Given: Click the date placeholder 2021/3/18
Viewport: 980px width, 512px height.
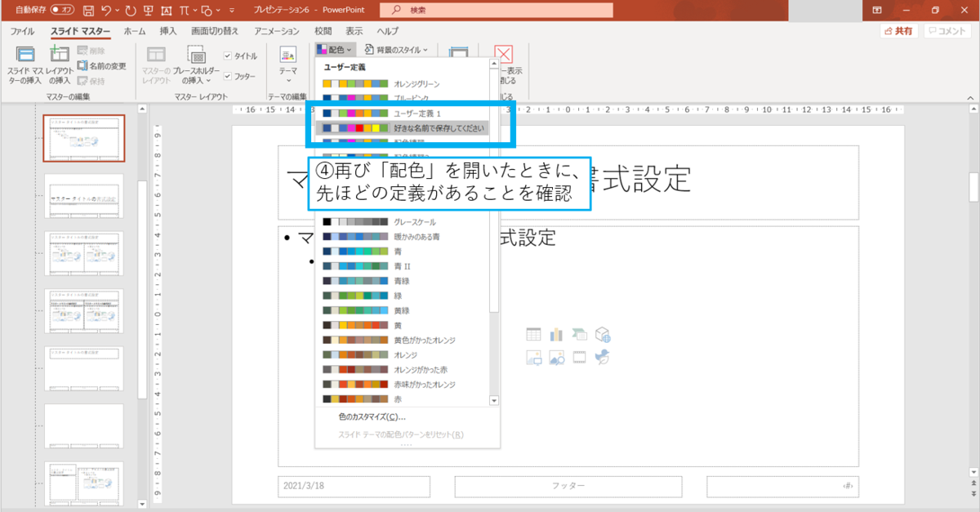Looking at the screenshot, I should [354, 485].
